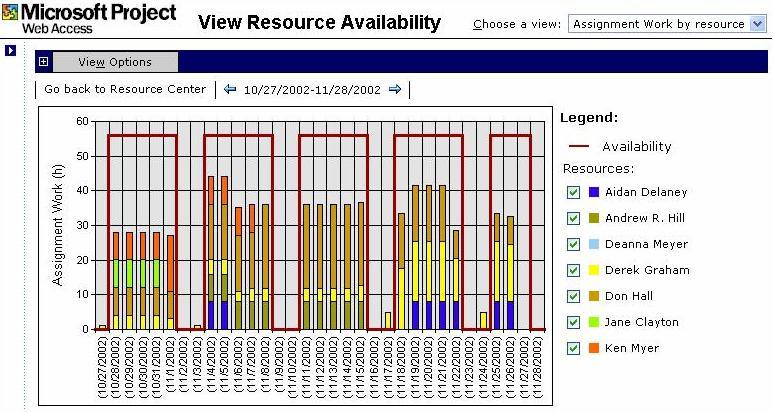773x412 pixels.
Task: Click the (11/28/2002) date axis label
Action: pos(538,367)
